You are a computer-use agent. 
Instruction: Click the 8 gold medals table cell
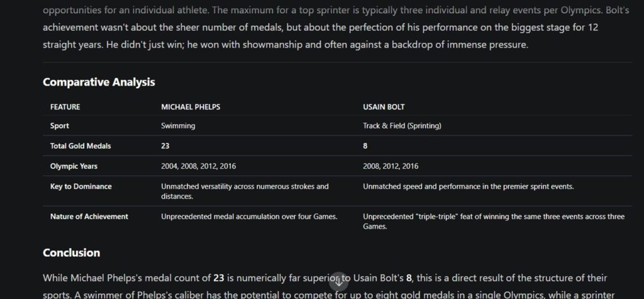(x=365, y=146)
